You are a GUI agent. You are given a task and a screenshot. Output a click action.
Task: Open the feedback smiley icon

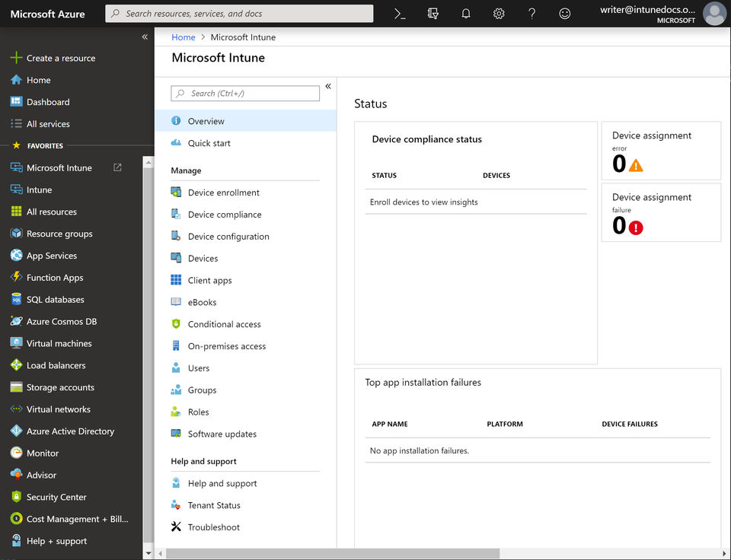[564, 14]
